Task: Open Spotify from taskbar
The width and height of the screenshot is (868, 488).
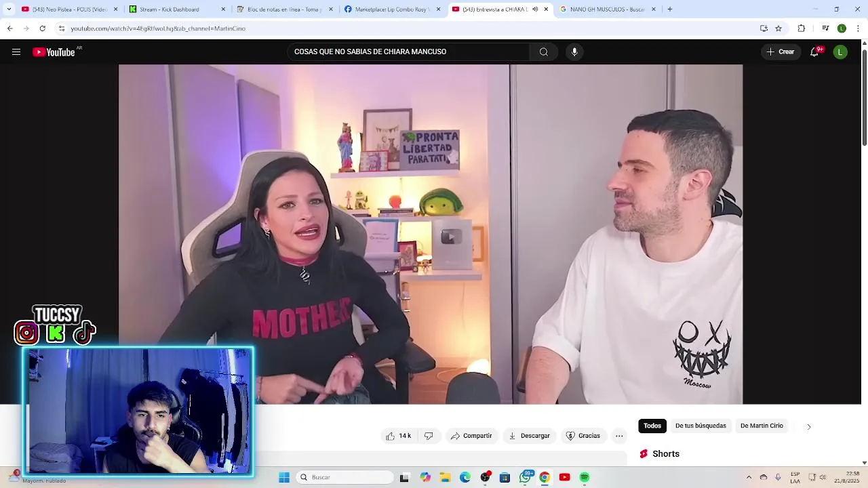Action: coord(584,478)
